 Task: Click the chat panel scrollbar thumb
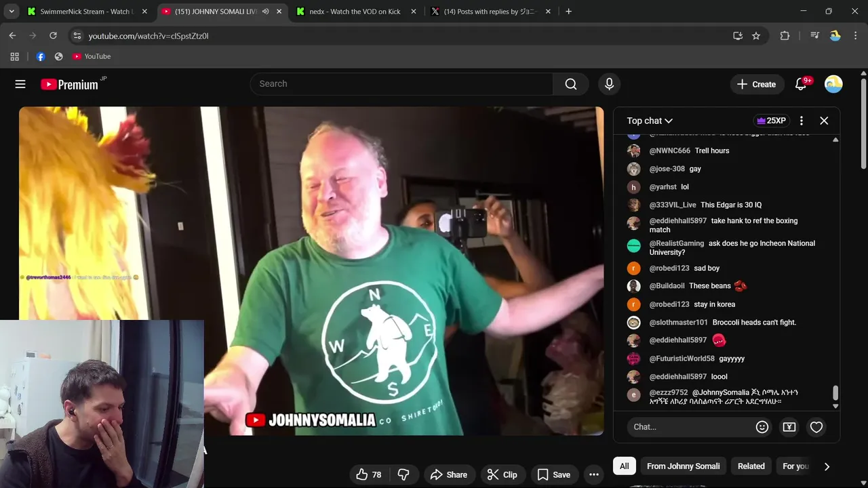[x=835, y=393]
